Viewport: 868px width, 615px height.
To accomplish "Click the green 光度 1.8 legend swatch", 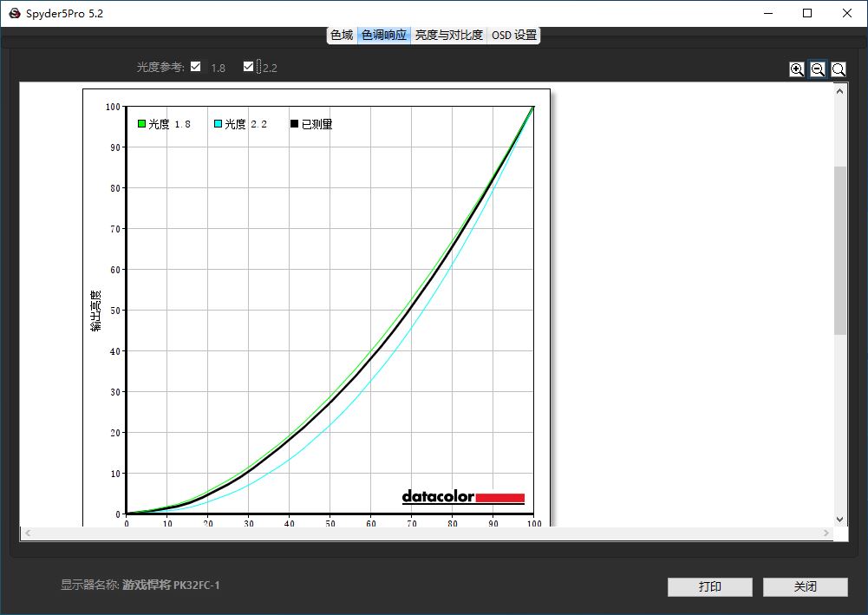I will 141,124.
